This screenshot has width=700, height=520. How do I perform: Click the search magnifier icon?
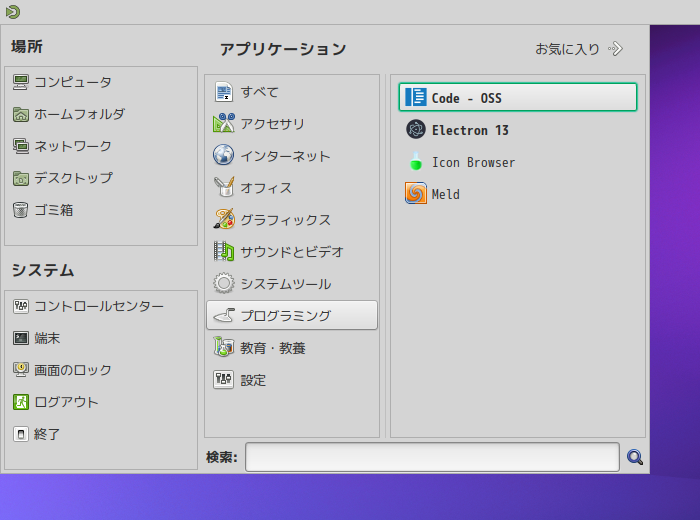pyautogui.click(x=635, y=457)
